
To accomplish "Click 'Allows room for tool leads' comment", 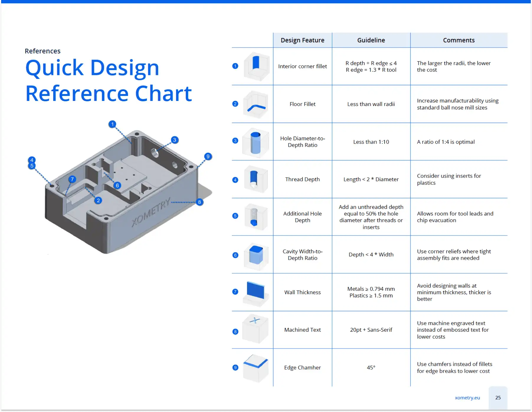I will [455, 217].
